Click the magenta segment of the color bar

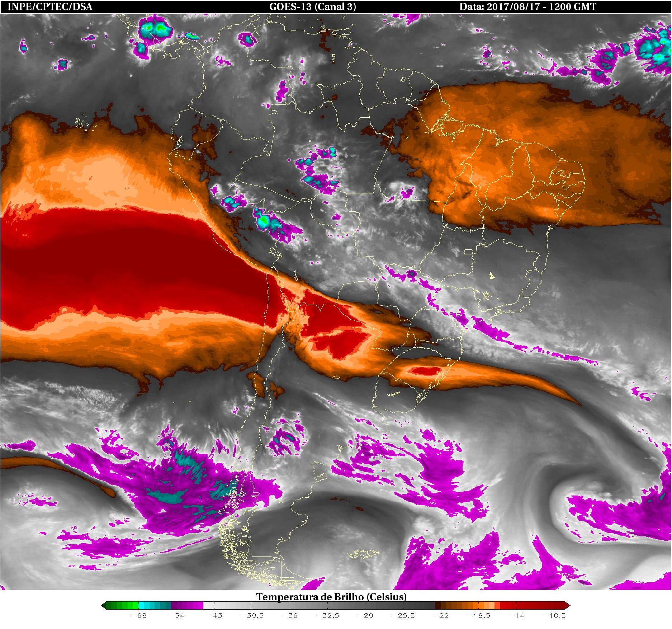[x=187, y=605]
